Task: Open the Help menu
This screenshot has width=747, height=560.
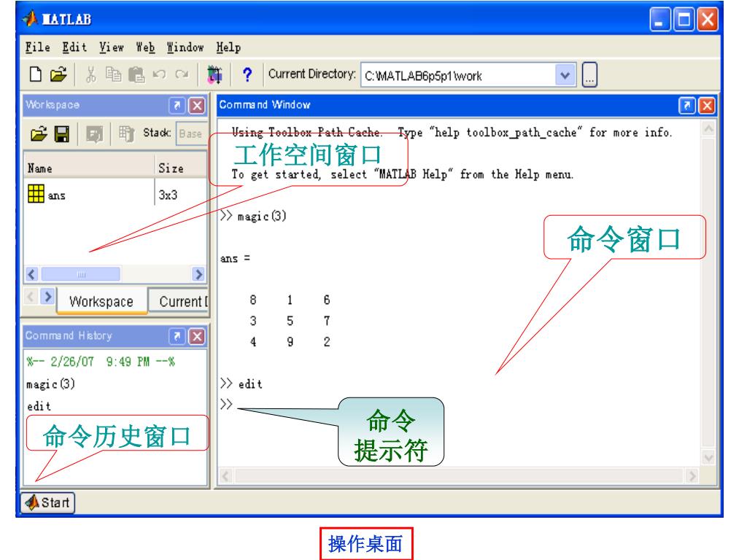Action: point(228,47)
